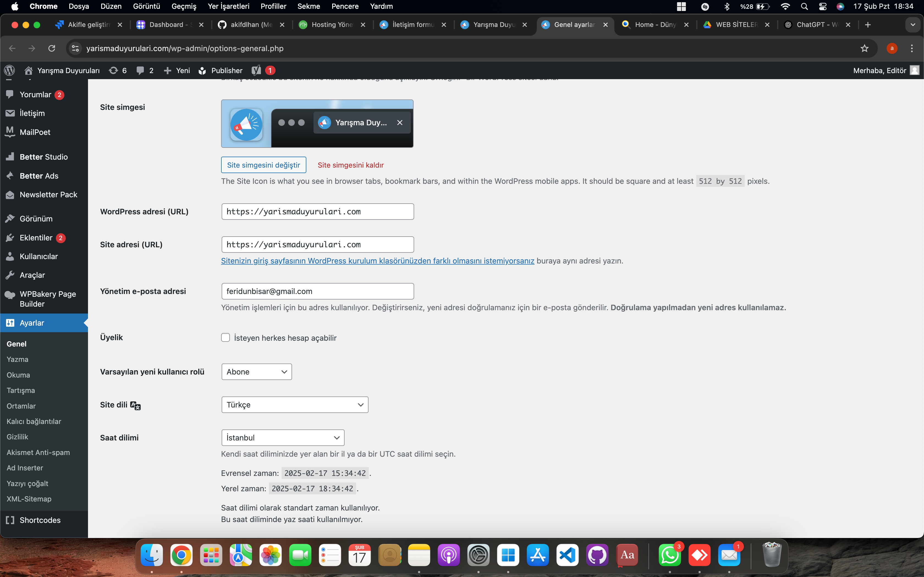Viewport: 924px width, 577px height.
Task: Switch to the Hosting Yöne browser tab
Action: click(331, 25)
